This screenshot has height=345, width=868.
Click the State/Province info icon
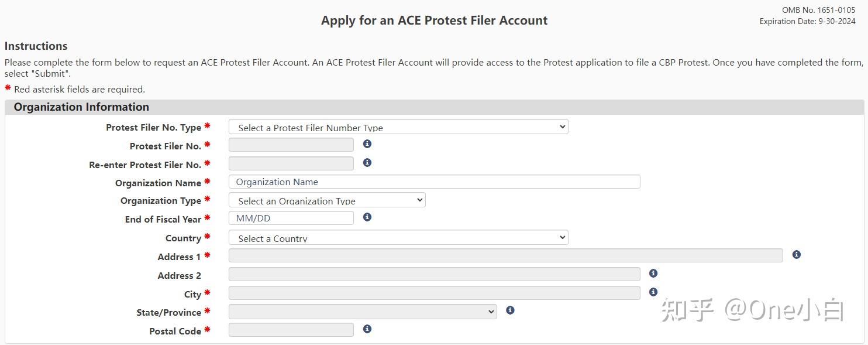coord(509,310)
